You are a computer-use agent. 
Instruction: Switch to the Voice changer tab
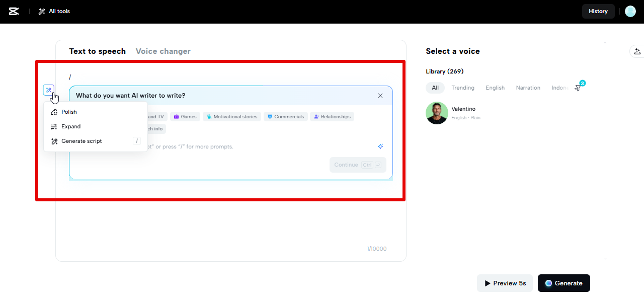click(163, 51)
